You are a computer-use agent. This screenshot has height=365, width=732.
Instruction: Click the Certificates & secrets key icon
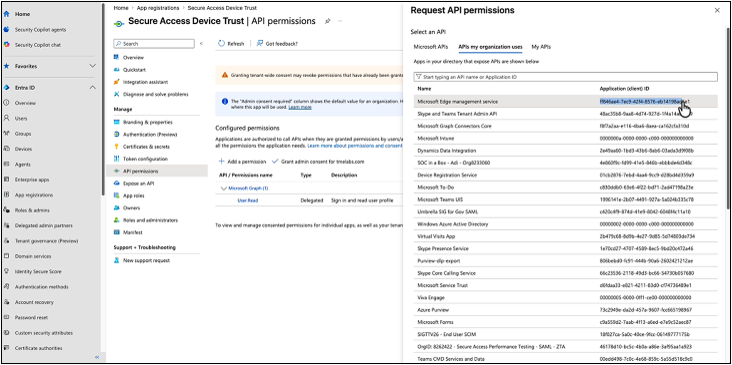pos(117,147)
